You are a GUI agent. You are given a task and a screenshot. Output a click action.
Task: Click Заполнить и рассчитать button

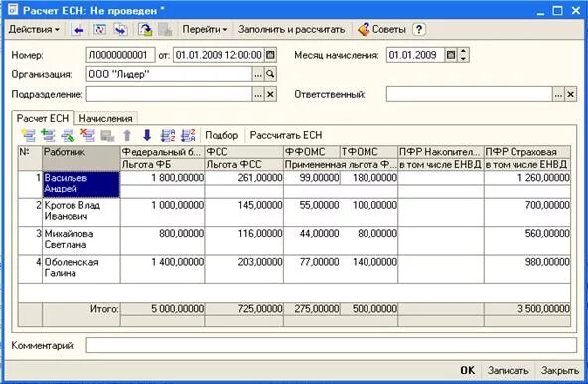click(291, 29)
